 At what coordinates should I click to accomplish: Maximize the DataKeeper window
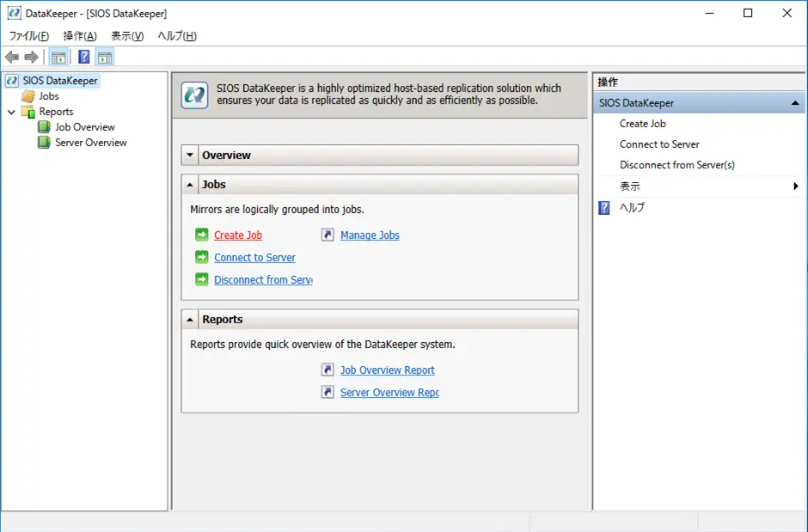pyautogui.click(x=748, y=13)
